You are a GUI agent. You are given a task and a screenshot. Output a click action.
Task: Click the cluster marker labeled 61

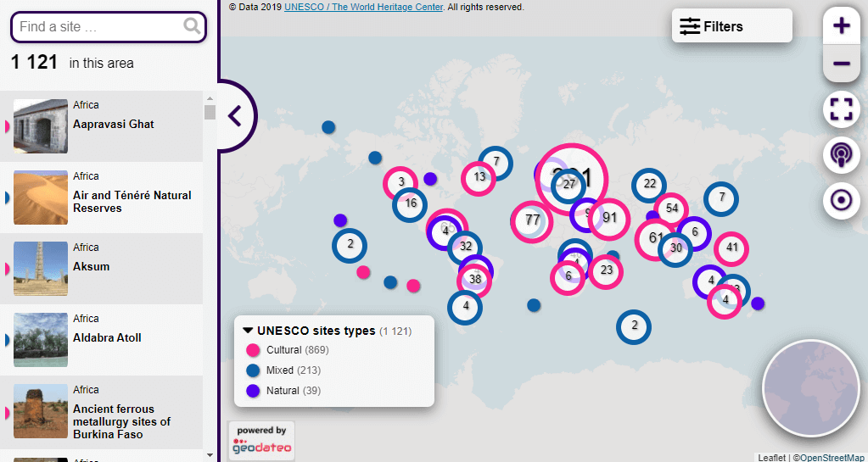(x=656, y=238)
